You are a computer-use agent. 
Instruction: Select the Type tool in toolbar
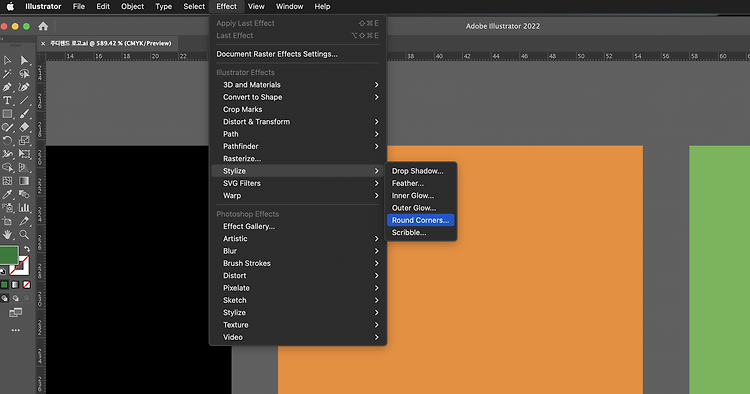pos(7,100)
